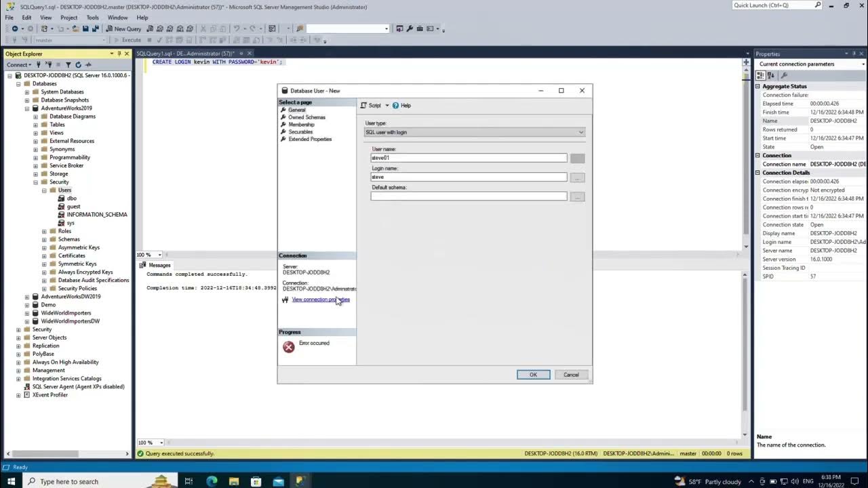Click the Default schema input field
Image resolution: width=868 pixels, height=488 pixels.
pos(469,196)
